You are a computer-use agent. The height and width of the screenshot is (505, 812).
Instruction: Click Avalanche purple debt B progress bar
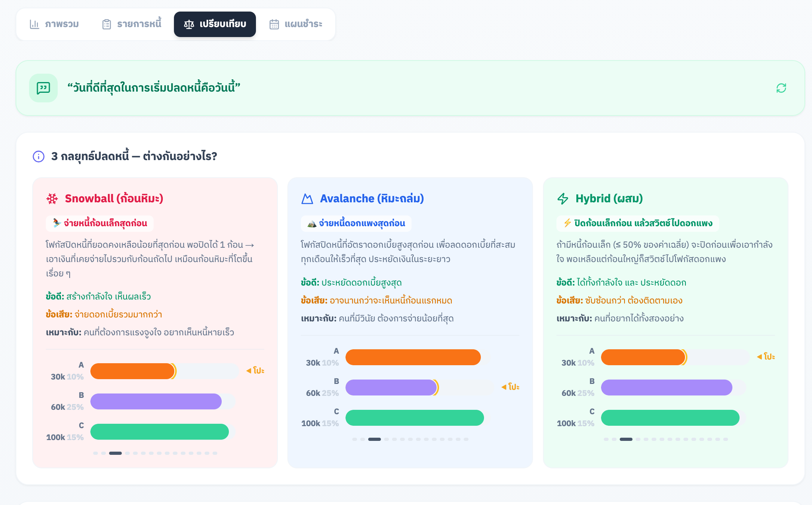point(391,388)
